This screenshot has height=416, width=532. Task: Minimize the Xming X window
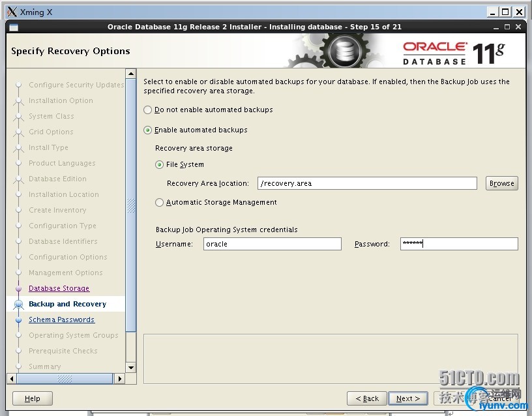tap(493, 12)
